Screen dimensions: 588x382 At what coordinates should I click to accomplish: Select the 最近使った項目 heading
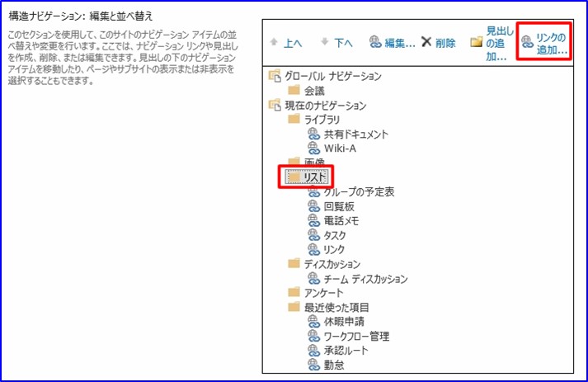point(336,307)
